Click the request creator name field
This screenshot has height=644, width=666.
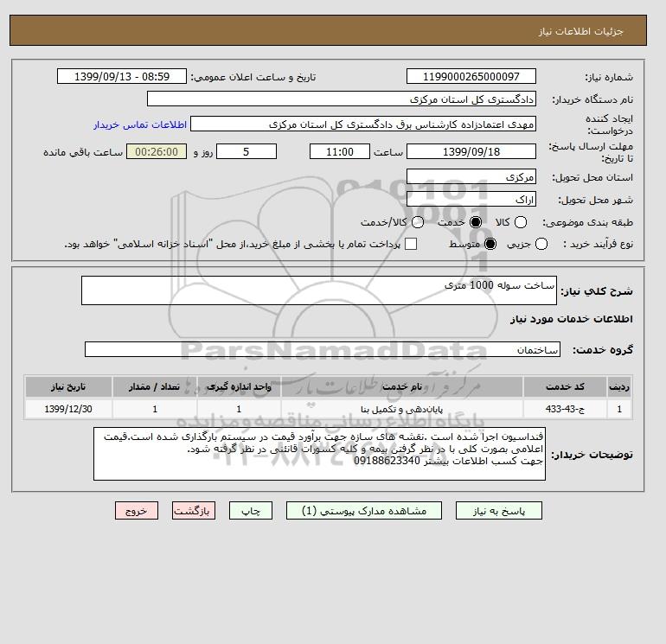point(363,124)
